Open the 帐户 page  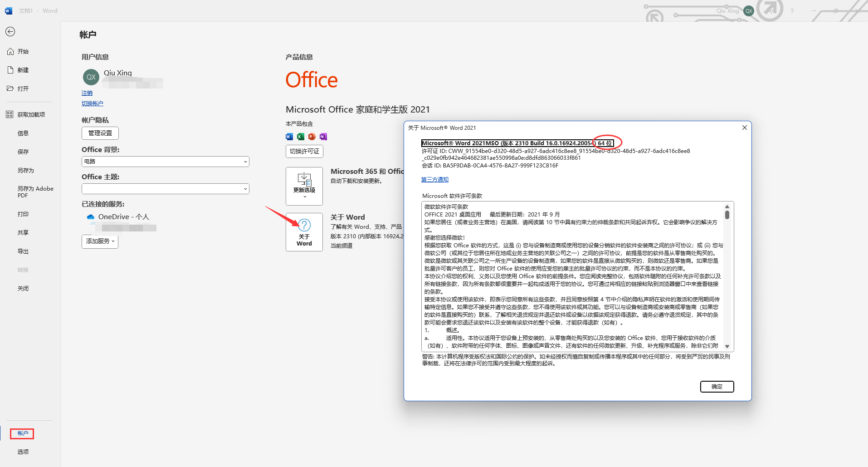pyautogui.click(x=23, y=433)
